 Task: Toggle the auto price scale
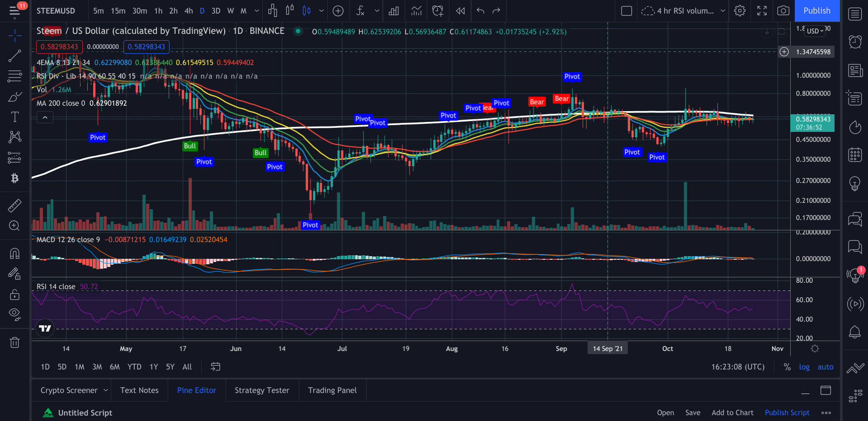click(x=826, y=367)
